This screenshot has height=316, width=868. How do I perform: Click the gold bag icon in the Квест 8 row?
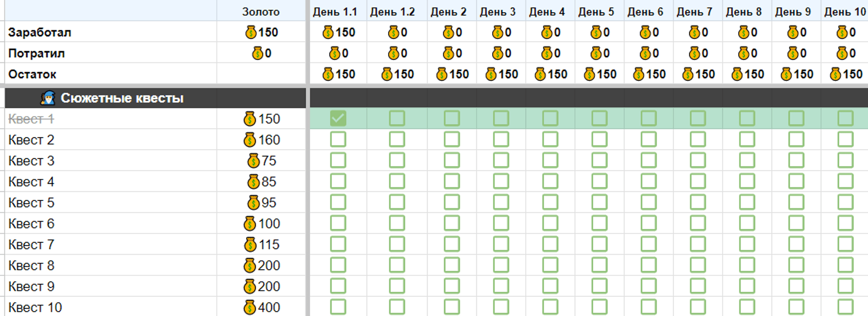click(x=250, y=265)
